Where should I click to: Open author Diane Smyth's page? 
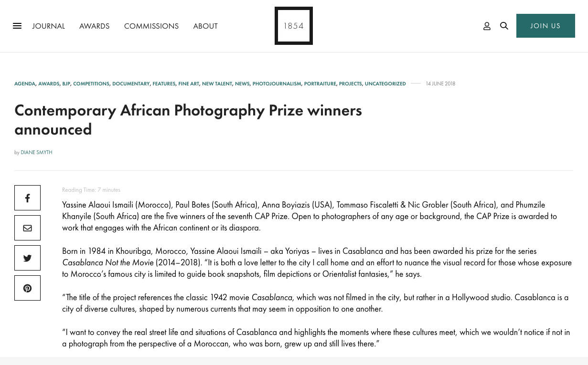(36, 153)
